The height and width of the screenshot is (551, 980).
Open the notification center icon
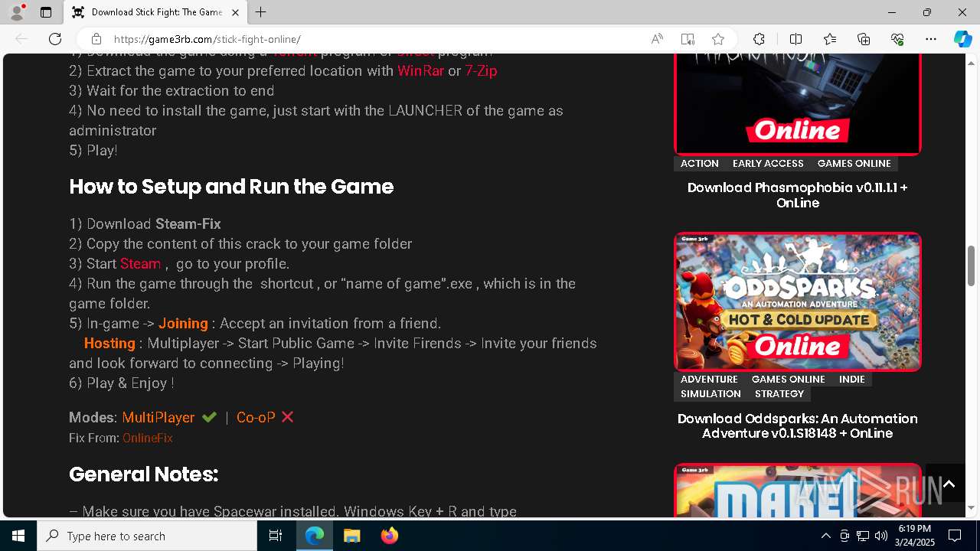pos(955,536)
